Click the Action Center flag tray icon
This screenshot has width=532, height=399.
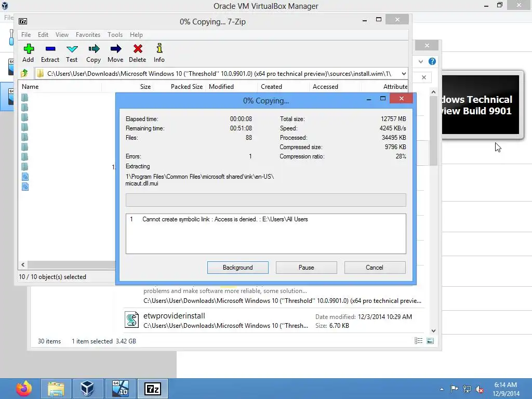(454, 389)
